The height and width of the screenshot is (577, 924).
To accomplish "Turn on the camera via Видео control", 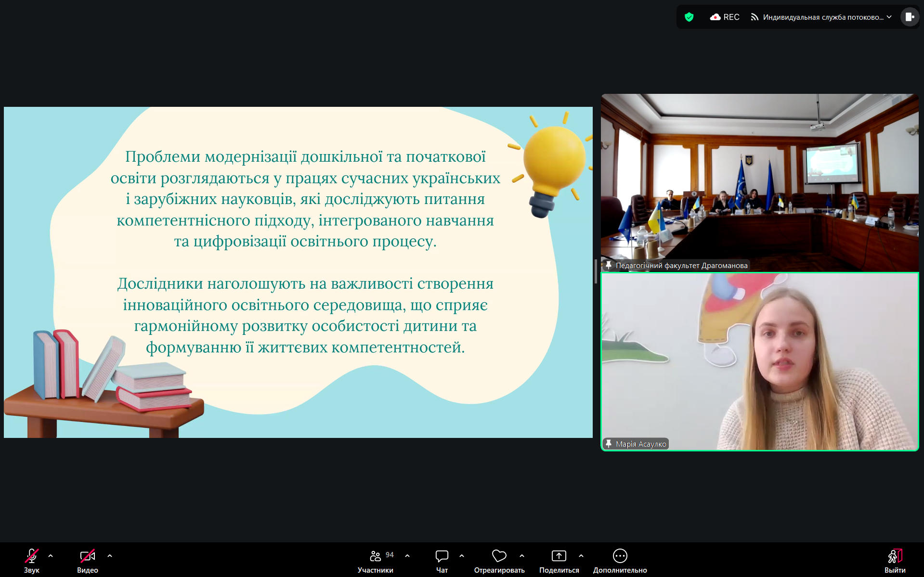I will 87,556.
